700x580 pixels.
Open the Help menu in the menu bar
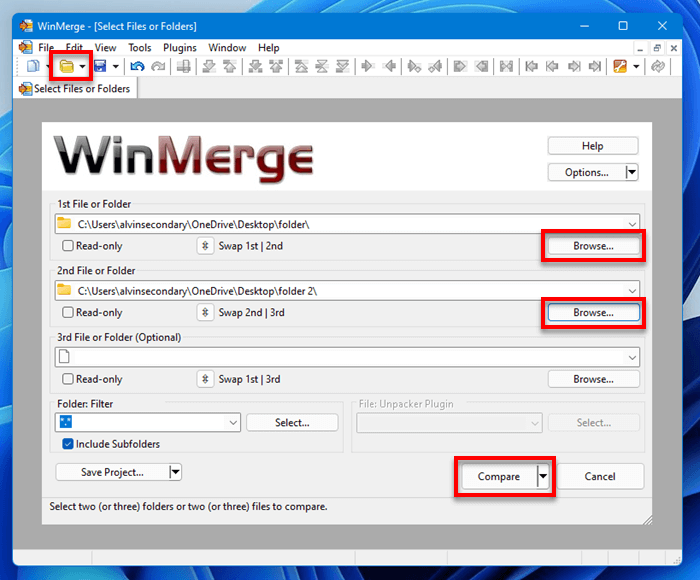click(269, 48)
